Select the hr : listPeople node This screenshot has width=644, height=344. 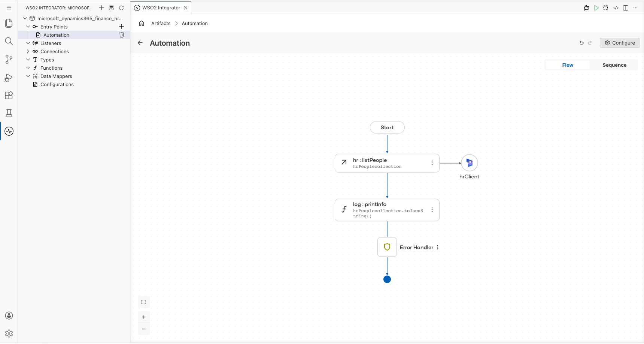(387, 163)
